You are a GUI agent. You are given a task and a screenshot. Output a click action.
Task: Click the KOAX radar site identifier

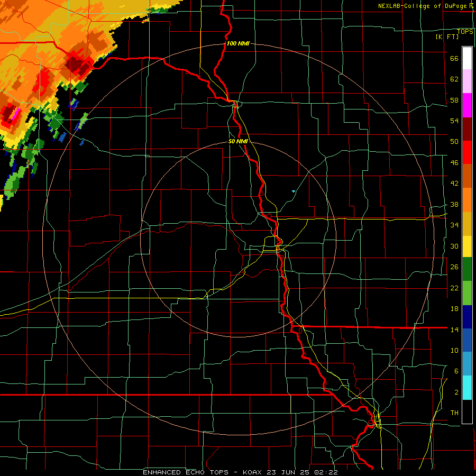(253, 472)
